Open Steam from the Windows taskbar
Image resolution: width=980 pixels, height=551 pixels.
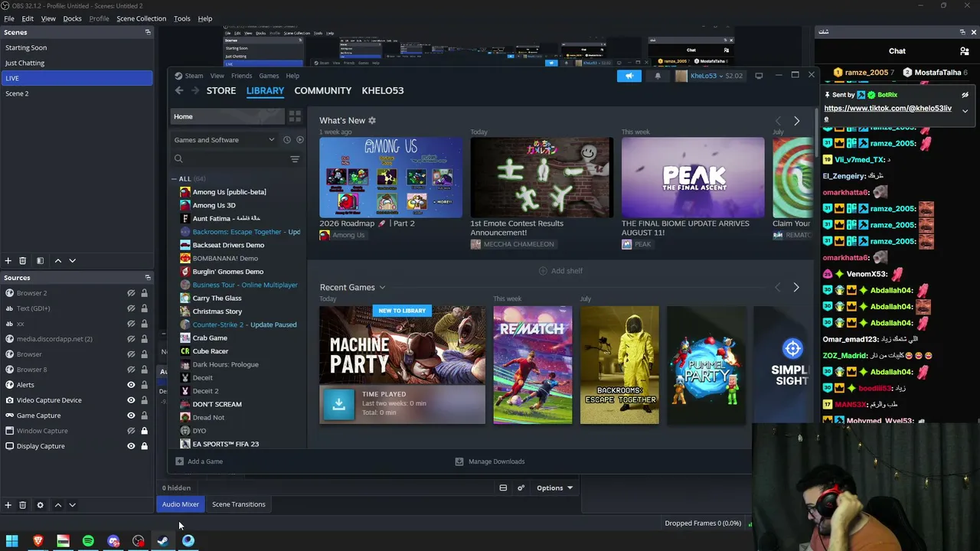coord(163,541)
